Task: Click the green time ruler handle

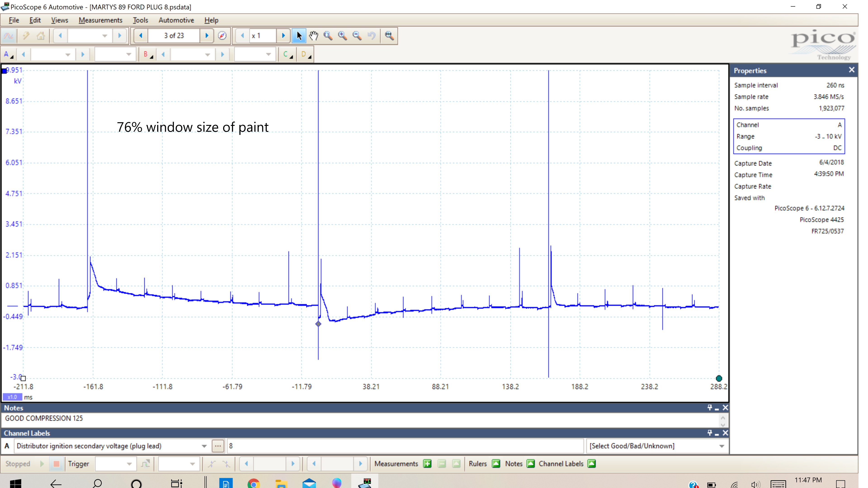Action: [x=719, y=379]
